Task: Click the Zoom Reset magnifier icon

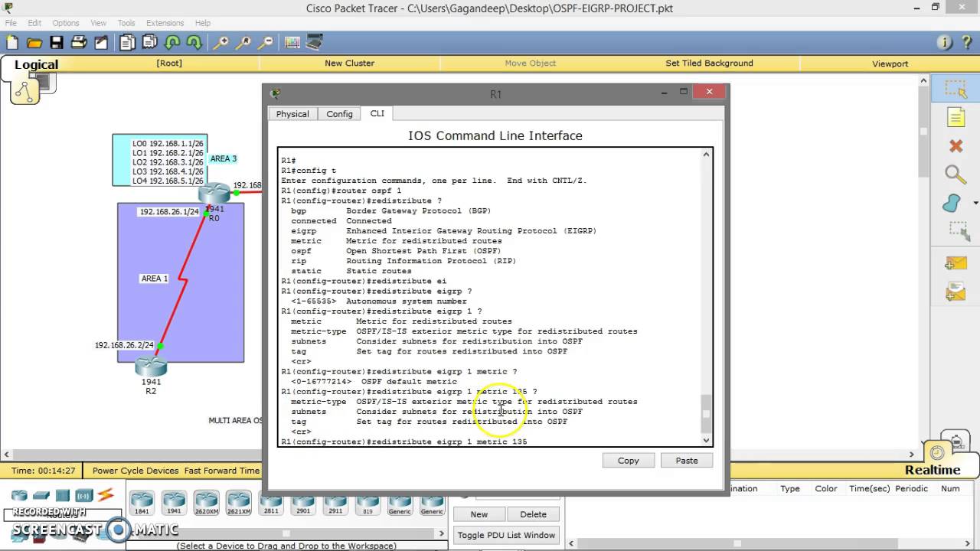Action: (243, 43)
